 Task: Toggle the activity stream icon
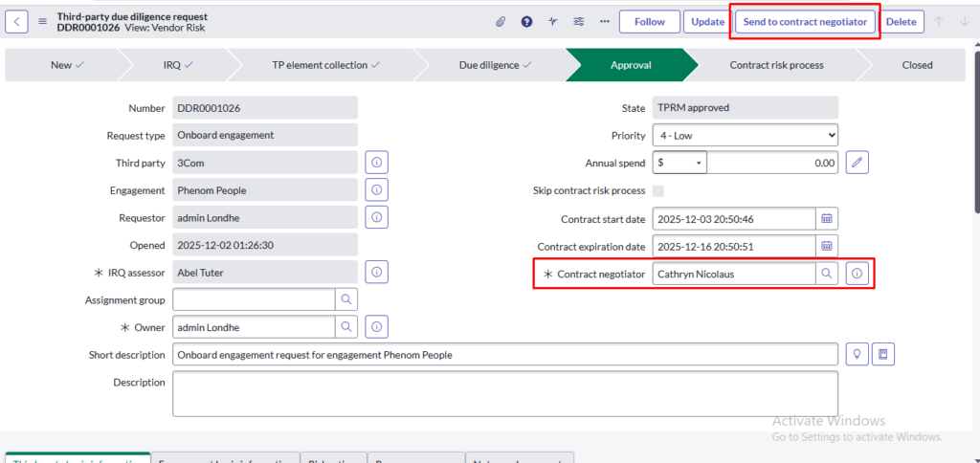(552, 22)
